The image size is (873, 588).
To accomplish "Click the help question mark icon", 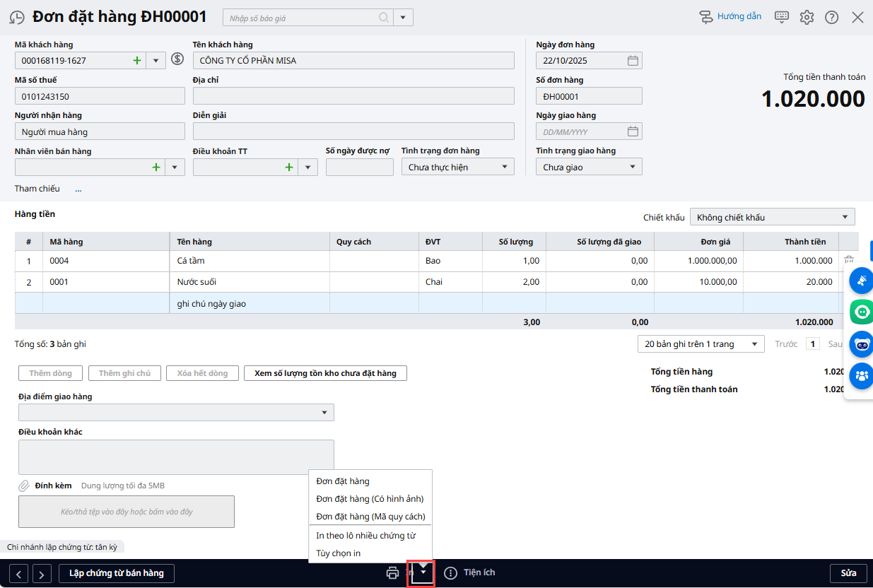I will pyautogui.click(x=831, y=18).
